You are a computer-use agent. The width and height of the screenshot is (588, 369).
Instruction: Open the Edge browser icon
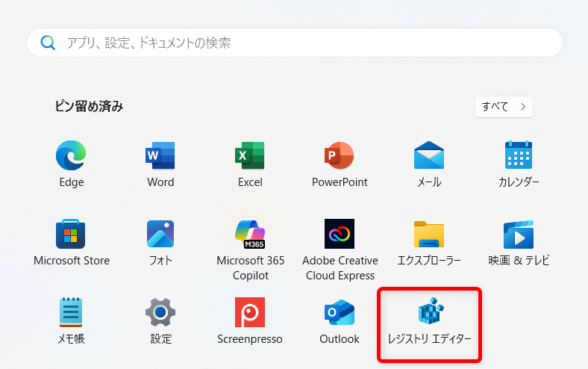[x=71, y=155]
